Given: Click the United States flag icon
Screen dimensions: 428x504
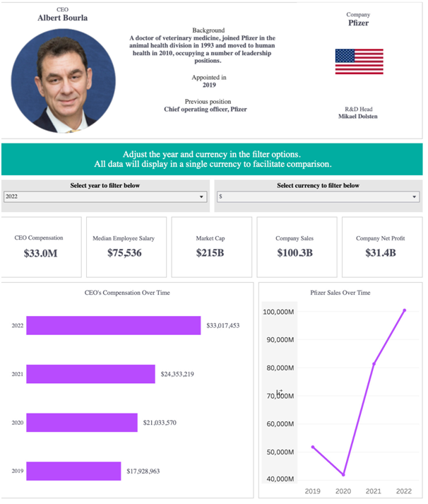Looking at the screenshot, I should 359,61.
